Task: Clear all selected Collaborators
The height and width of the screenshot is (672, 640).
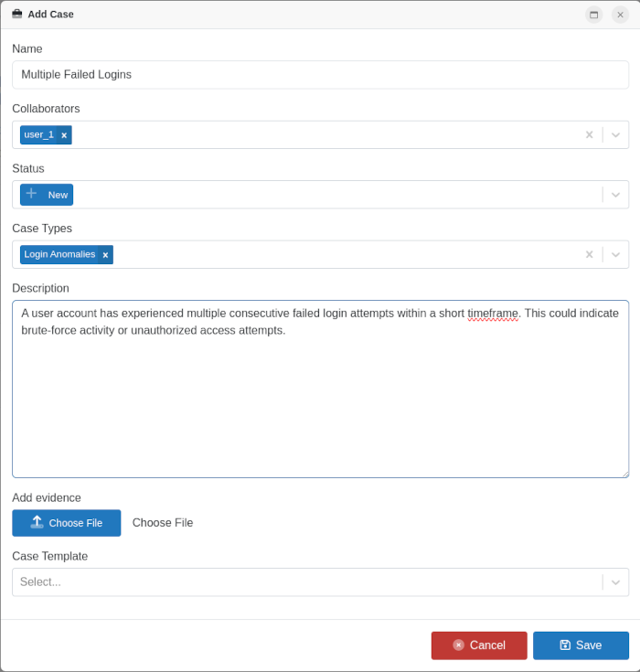Action: click(589, 134)
